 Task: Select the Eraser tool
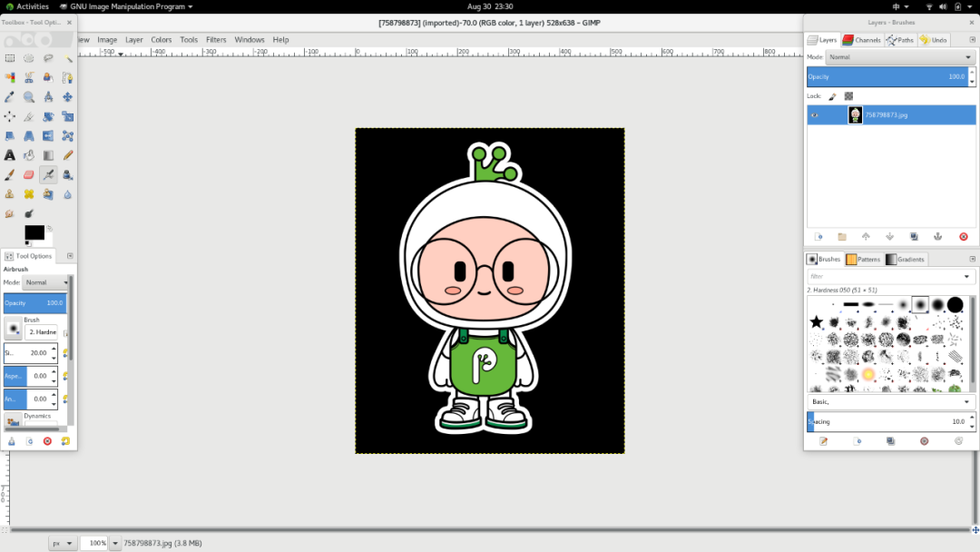[x=29, y=174]
